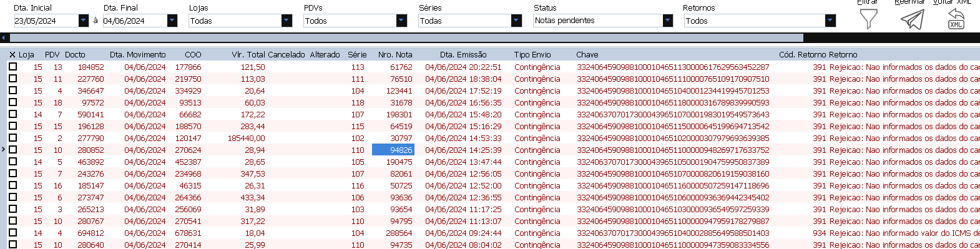This screenshot has height=249, width=980.
Task: Select the Dta. Emissão cell 04/06/2024 16:56:35
Action: tap(463, 102)
